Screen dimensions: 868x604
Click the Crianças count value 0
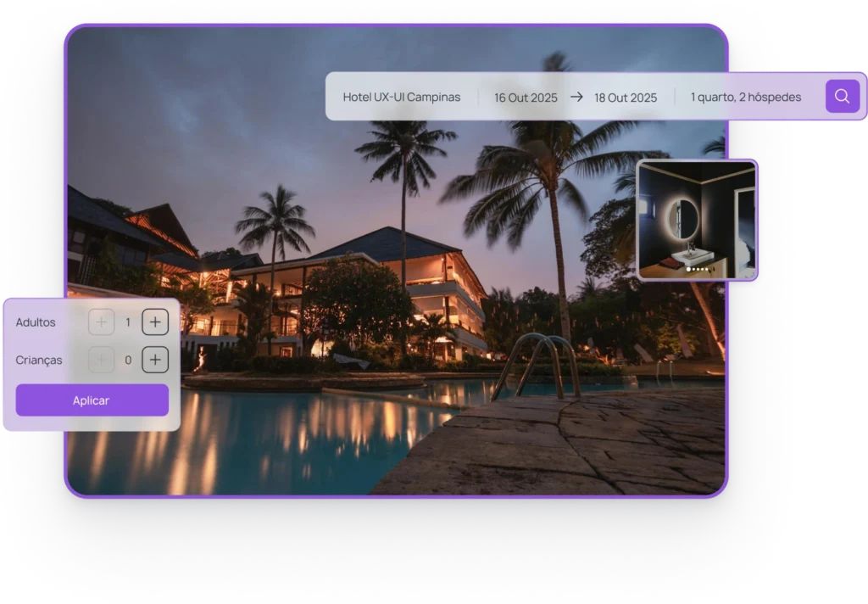point(128,360)
